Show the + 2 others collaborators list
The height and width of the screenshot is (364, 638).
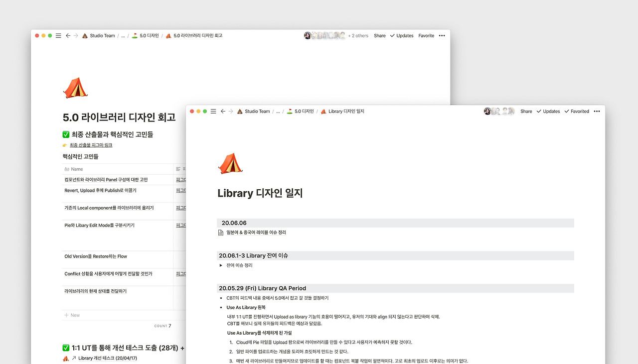(358, 36)
